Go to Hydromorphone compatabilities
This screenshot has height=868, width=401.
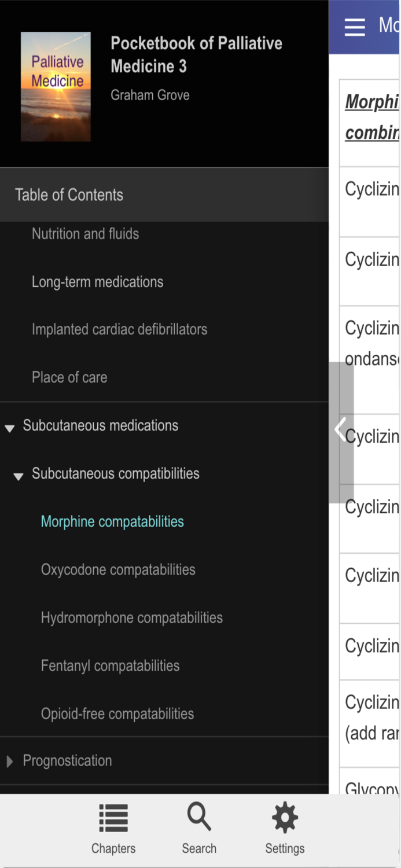coord(131,617)
